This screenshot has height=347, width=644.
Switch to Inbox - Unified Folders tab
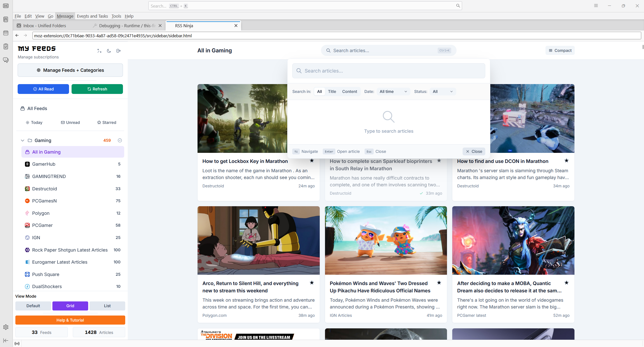click(x=45, y=26)
